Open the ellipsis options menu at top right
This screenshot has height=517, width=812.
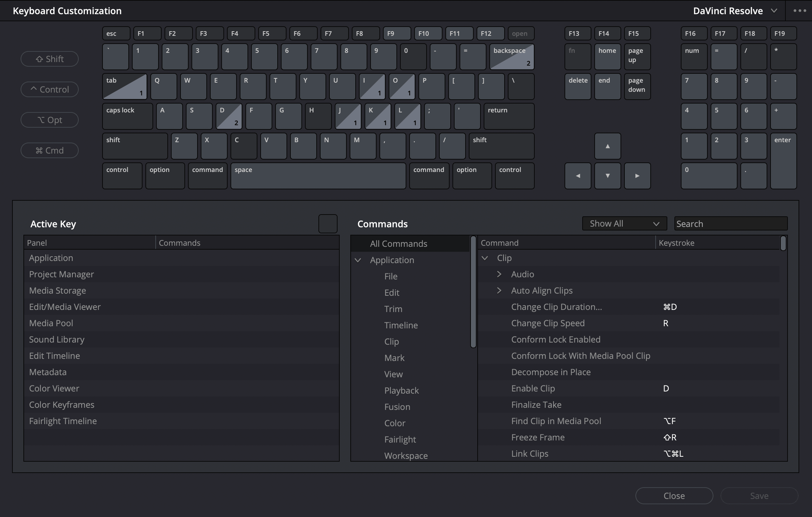click(799, 11)
